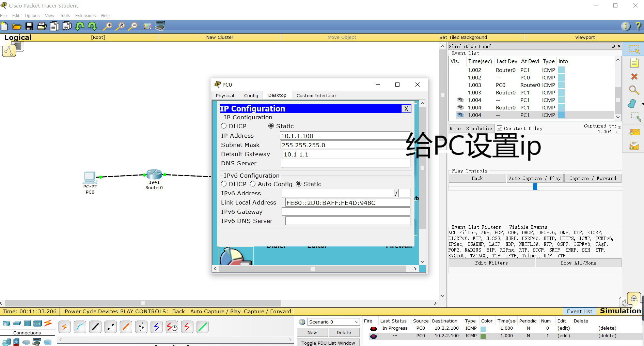The width and height of the screenshot is (644, 346).
Task: Select the Routers device category
Action: (6, 323)
